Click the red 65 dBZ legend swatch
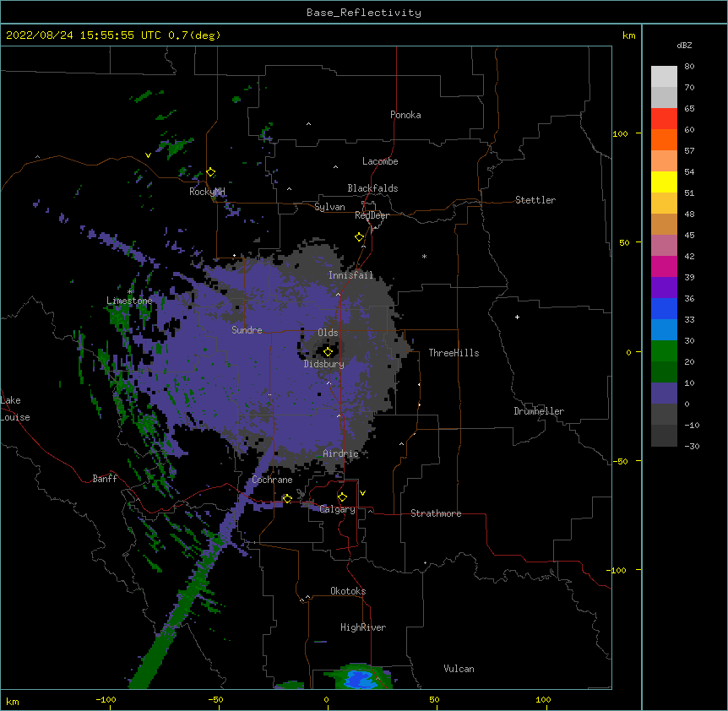Screen dimensions: 728x711 click(x=664, y=119)
